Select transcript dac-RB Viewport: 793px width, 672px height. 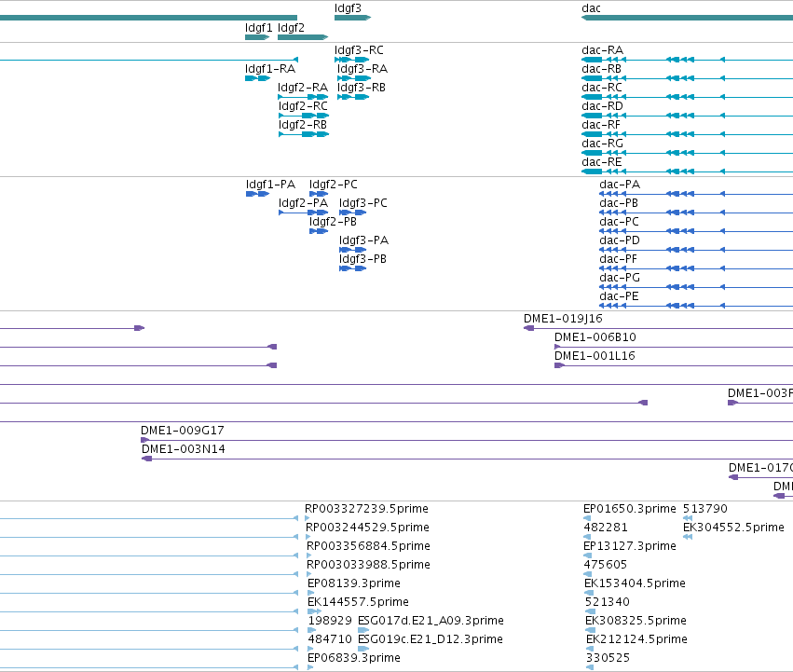click(x=688, y=78)
